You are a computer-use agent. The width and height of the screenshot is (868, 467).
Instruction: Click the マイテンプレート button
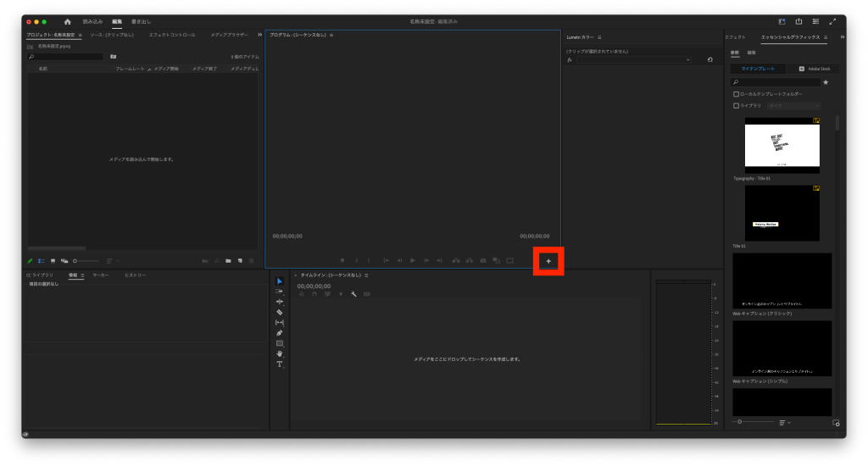click(x=758, y=68)
